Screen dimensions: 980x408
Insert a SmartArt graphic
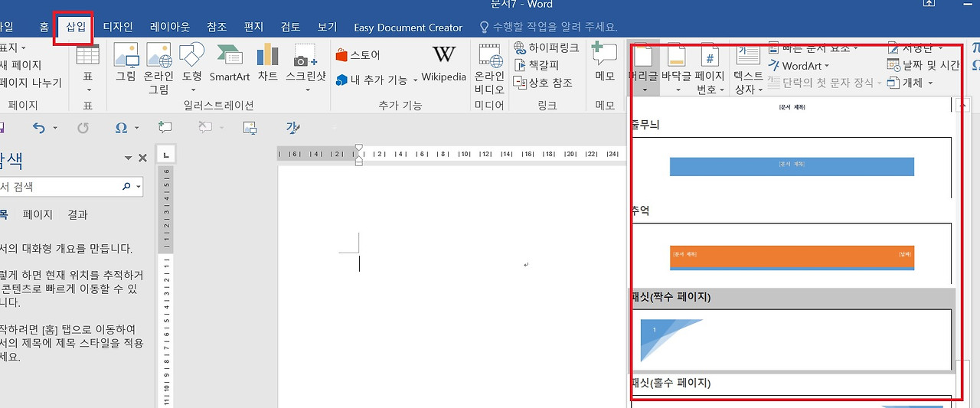230,63
